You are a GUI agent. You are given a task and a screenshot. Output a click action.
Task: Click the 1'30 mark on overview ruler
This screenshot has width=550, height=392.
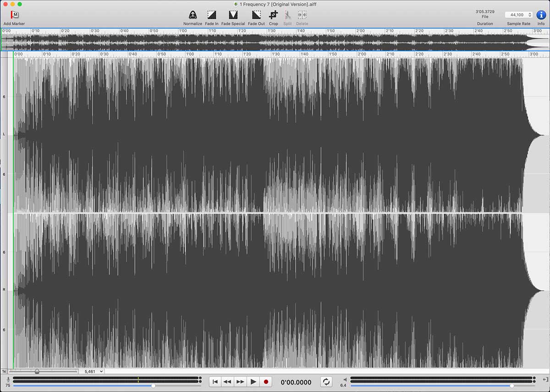click(x=271, y=31)
